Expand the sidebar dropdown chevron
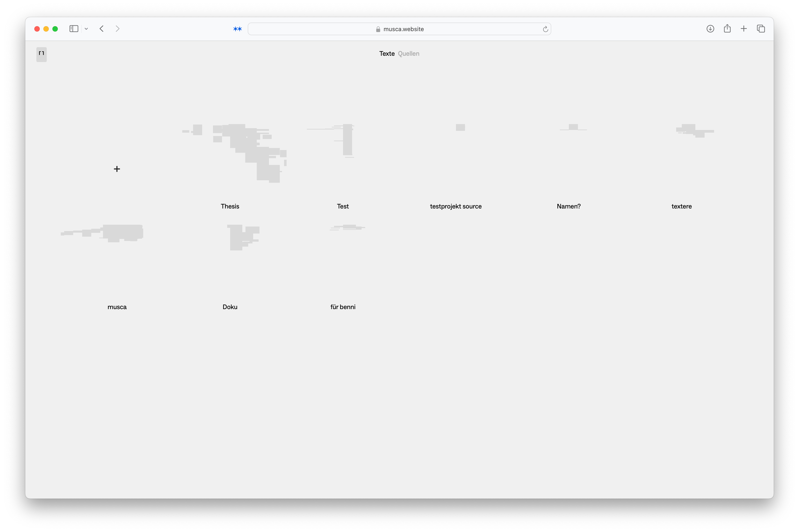Image resolution: width=799 pixels, height=532 pixels. pyautogui.click(x=86, y=29)
